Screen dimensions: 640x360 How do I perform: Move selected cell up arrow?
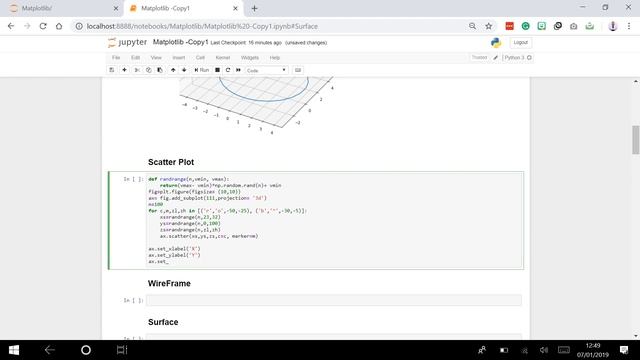point(173,70)
